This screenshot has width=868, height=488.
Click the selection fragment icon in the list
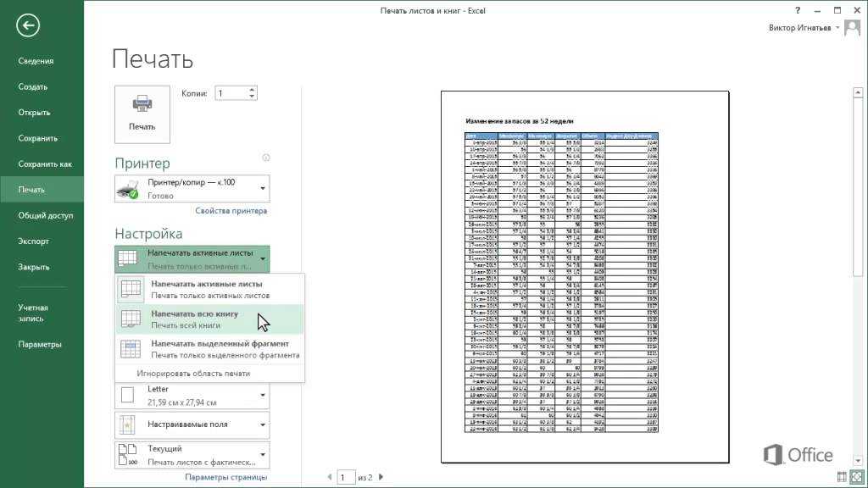131,349
